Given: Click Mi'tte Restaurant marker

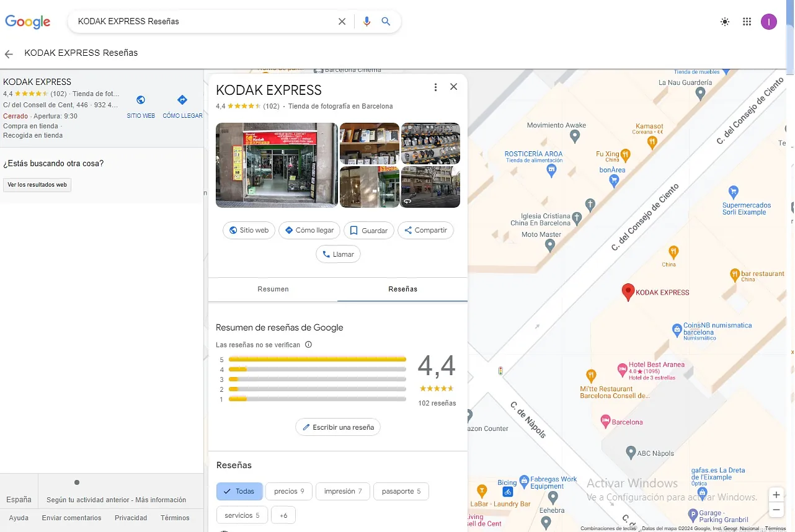Looking at the screenshot, I should (x=592, y=375).
